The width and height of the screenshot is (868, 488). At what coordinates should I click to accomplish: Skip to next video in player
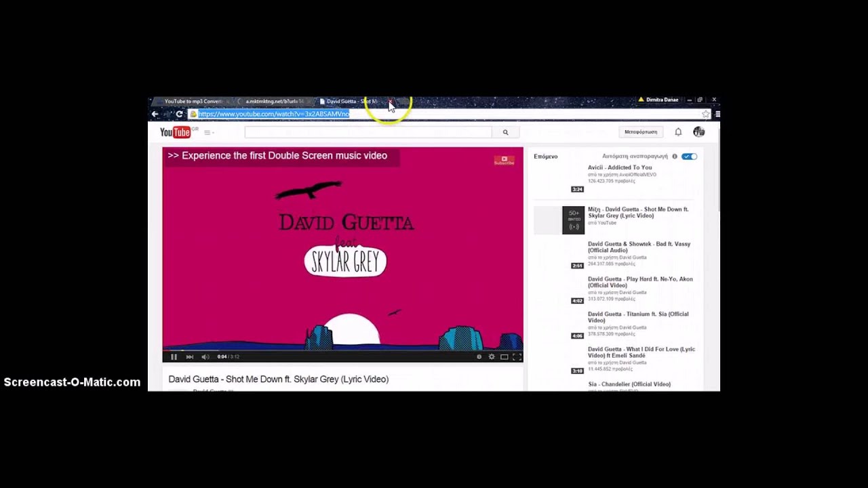click(190, 357)
